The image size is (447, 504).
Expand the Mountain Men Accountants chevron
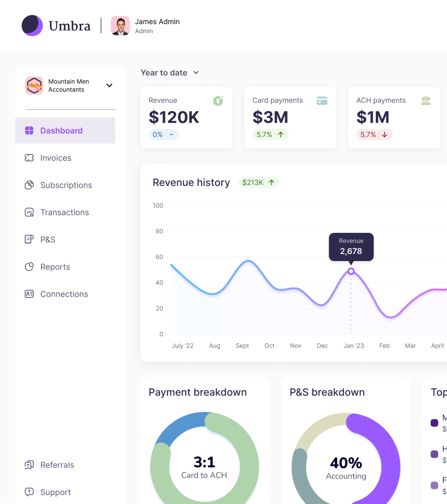click(x=109, y=85)
